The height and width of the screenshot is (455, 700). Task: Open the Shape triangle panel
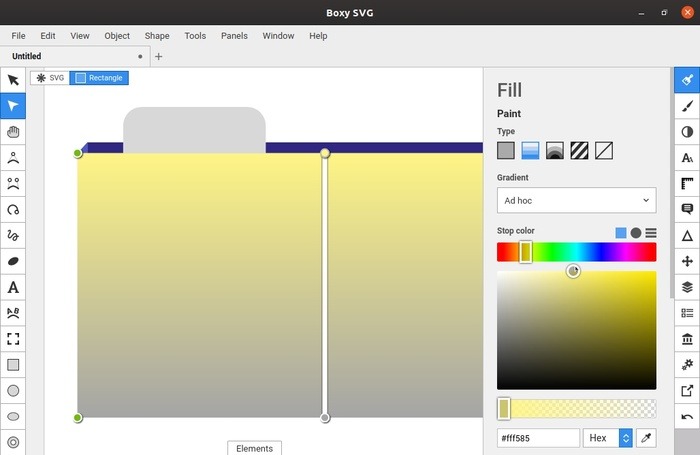pyautogui.click(x=687, y=235)
